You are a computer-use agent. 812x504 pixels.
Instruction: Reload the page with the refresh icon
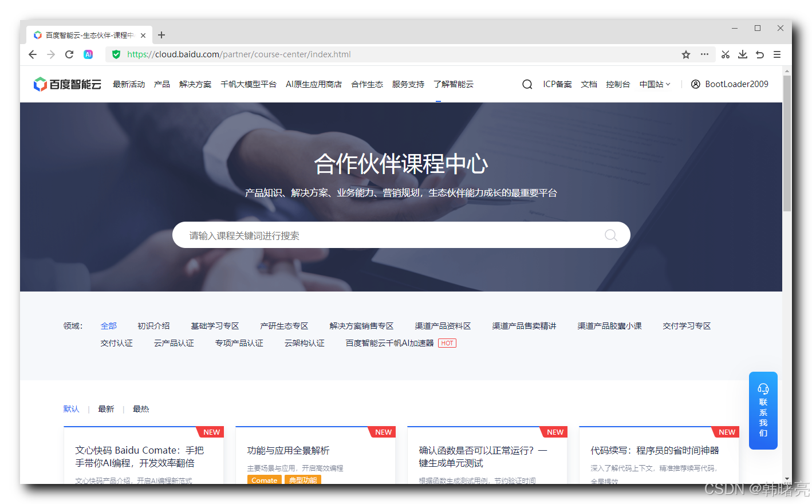coord(69,54)
